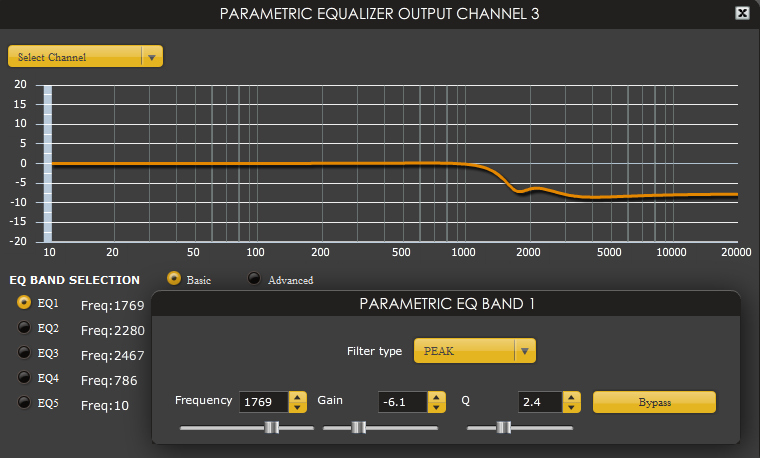The height and width of the screenshot is (458, 760).
Task: Select the EQ4 band radio button
Action: 24,377
